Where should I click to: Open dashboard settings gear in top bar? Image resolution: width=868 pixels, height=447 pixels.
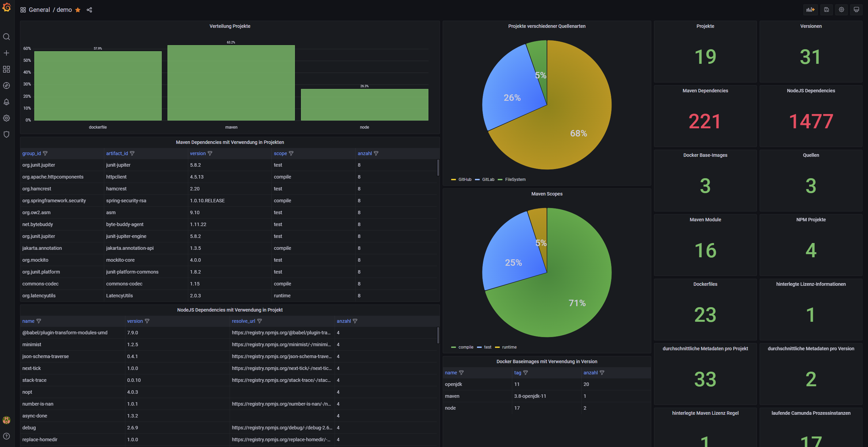842,10
